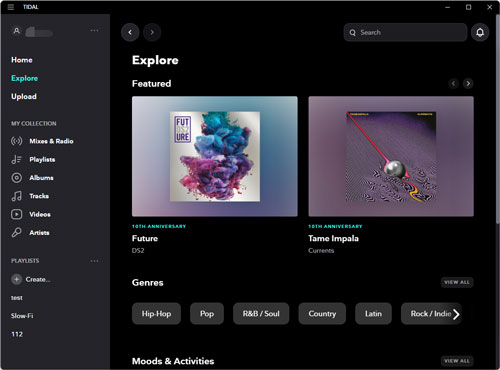Viewport: 500px width, 370px height.
Task: Click the Artists microphone icon
Action: 17,232
